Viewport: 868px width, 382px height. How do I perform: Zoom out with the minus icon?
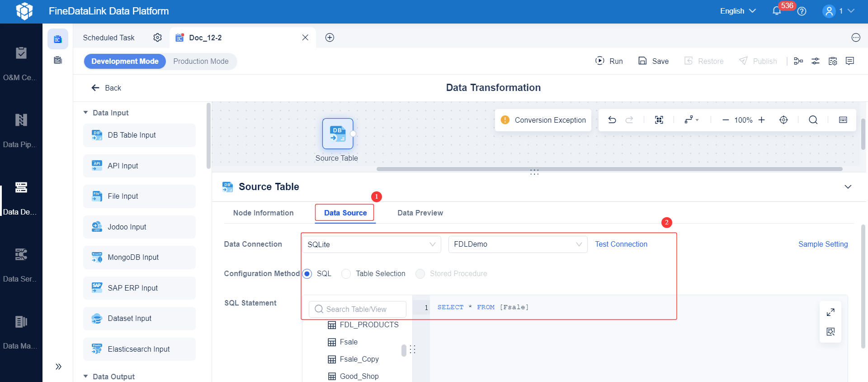click(x=726, y=120)
